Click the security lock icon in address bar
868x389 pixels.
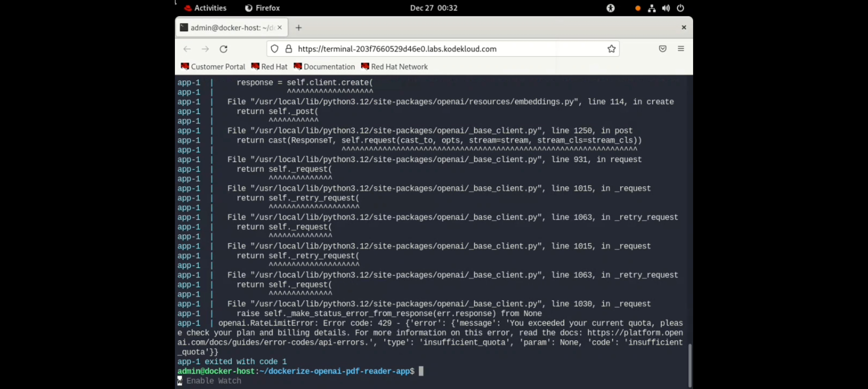pos(289,49)
